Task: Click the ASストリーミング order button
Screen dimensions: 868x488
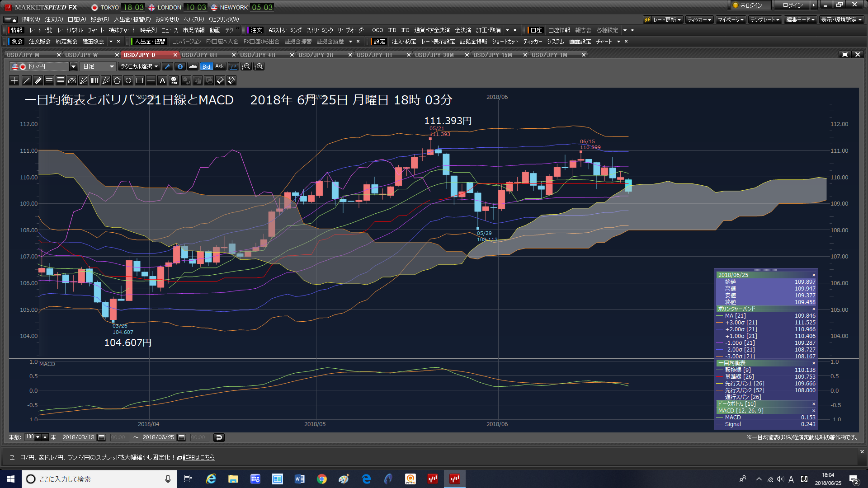Action: pyautogui.click(x=285, y=30)
